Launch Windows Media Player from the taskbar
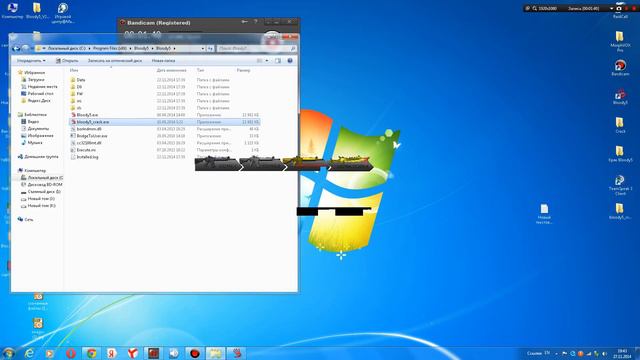 (x=49, y=353)
